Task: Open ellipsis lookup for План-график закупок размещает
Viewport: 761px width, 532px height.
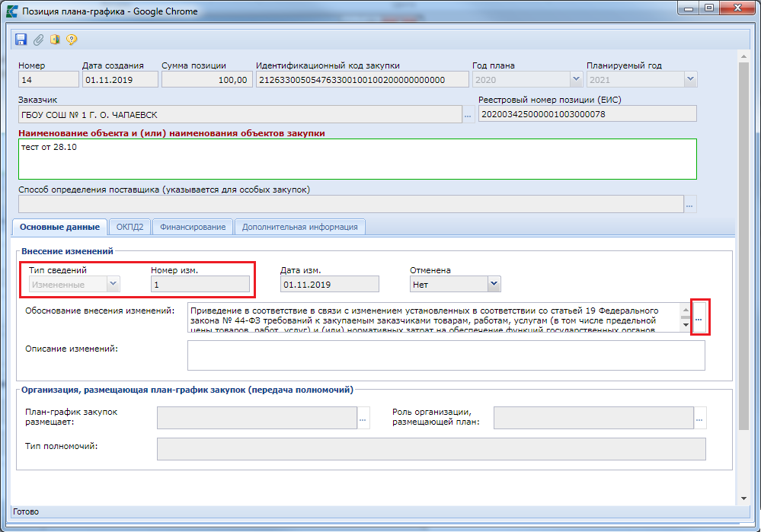Action: pyautogui.click(x=363, y=418)
